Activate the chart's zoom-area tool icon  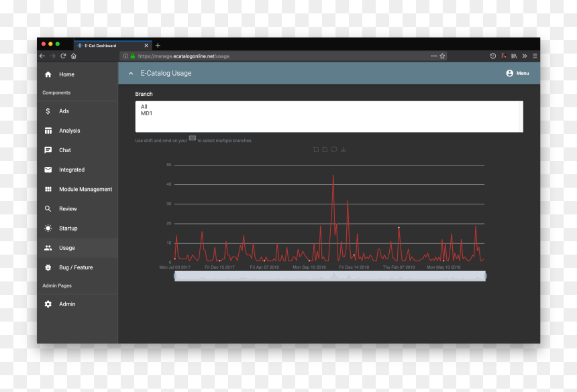(x=316, y=149)
